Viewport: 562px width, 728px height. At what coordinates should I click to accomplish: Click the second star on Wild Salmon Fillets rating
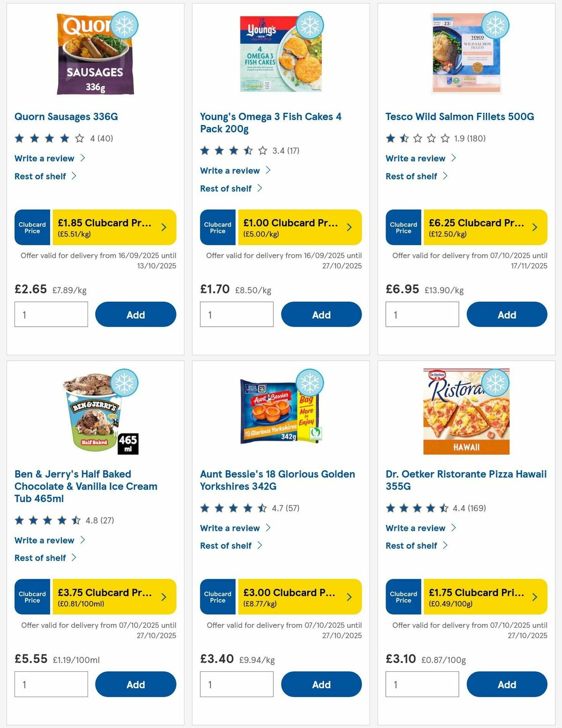point(403,138)
